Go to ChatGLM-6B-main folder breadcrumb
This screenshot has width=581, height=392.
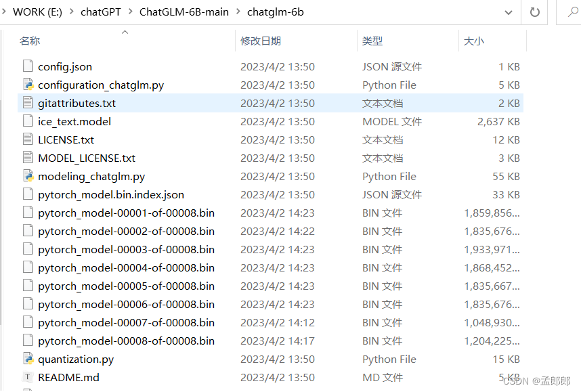(184, 12)
